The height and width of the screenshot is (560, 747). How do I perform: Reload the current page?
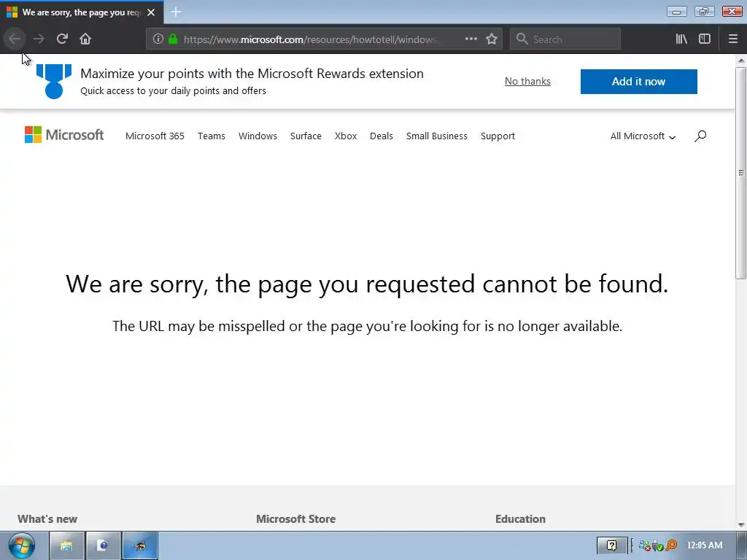[x=62, y=39]
